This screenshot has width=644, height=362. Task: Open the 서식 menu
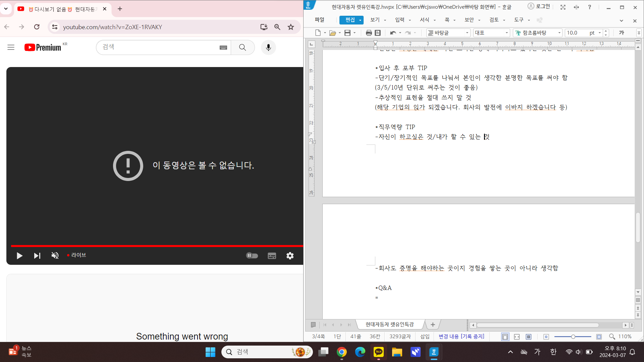[x=425, y=20]
